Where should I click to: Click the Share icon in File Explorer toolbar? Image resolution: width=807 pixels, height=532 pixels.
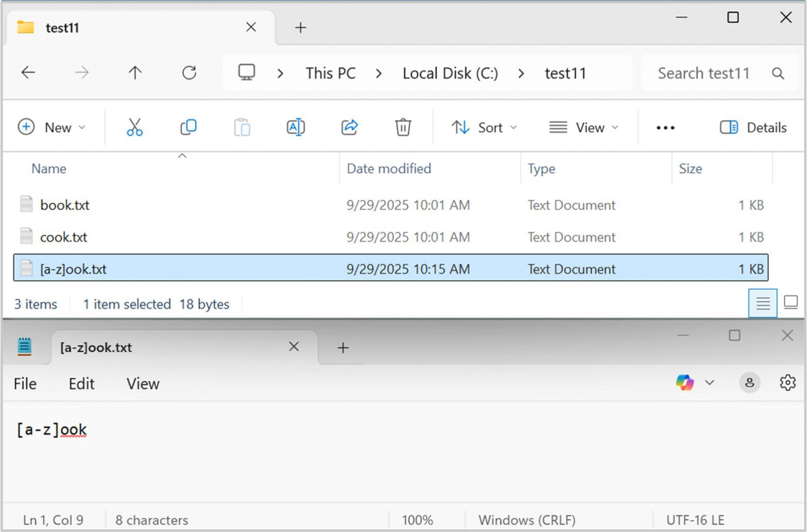pos(350,127)
